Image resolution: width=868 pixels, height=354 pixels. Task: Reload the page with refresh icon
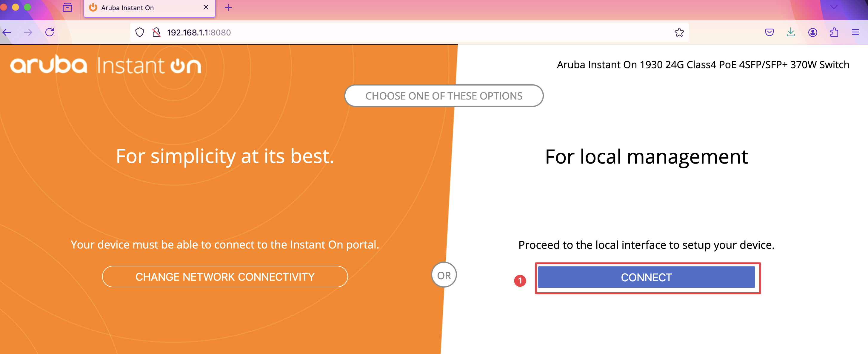tap(50, 32)
